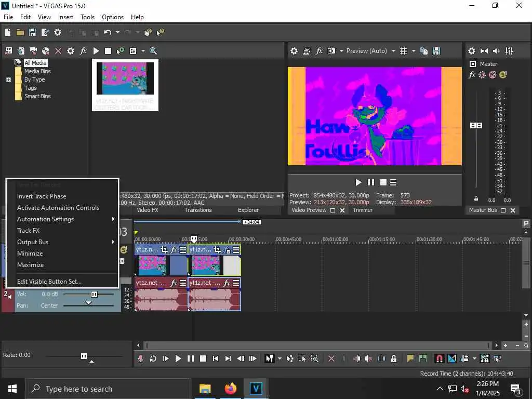This screenshot has width=532, height=399.
Task: Activate the What's This help cursor icon
Action: coord(160,32)
